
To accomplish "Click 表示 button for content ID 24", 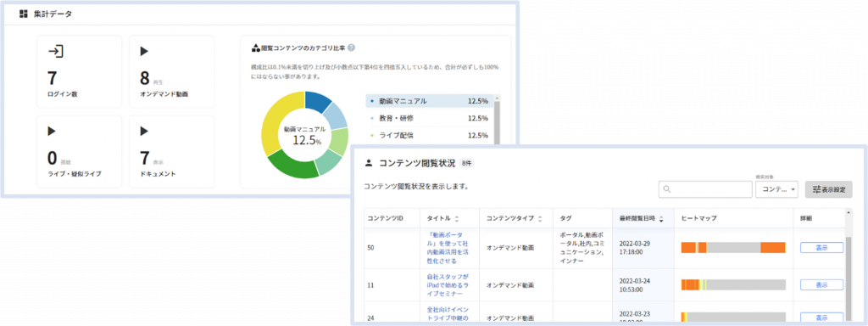I will 821,318.
